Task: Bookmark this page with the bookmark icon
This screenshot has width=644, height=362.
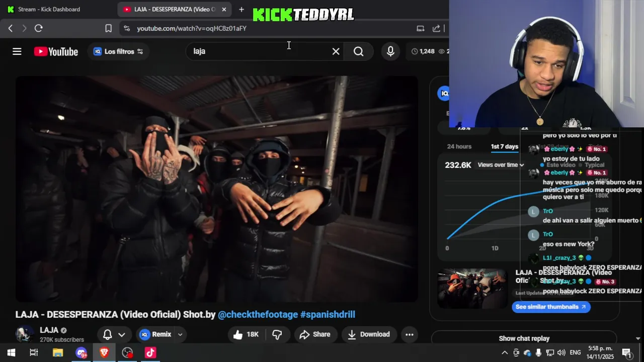Action: pyautogui.click(x=108, y=28)
